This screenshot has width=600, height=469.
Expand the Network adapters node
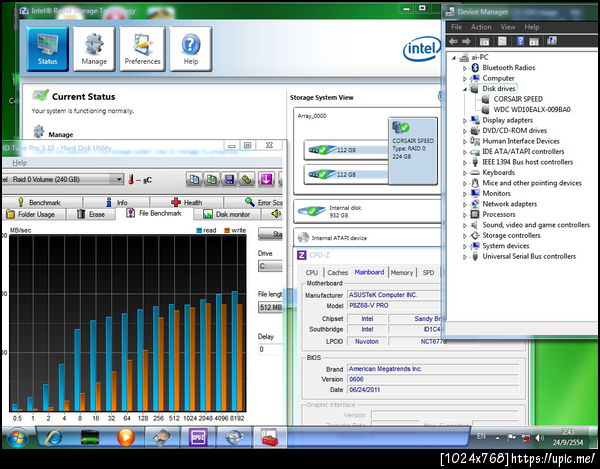click(465, 204)
